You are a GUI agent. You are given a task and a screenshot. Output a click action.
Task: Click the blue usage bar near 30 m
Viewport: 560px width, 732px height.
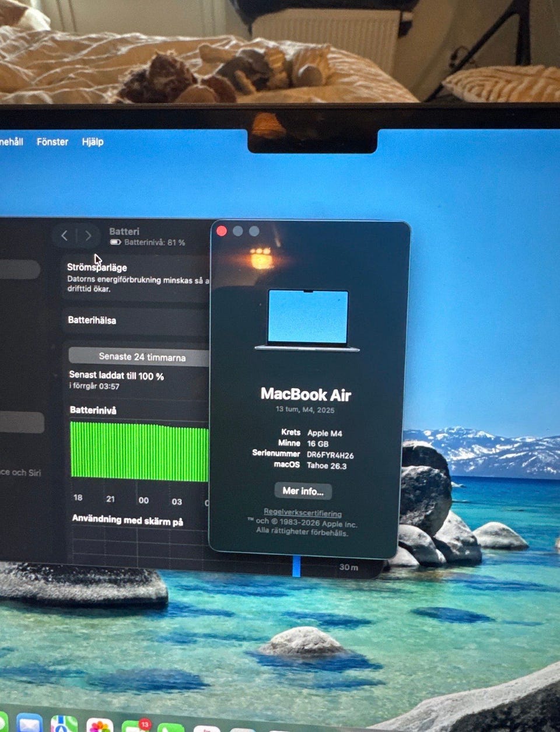tap(296, 566)
